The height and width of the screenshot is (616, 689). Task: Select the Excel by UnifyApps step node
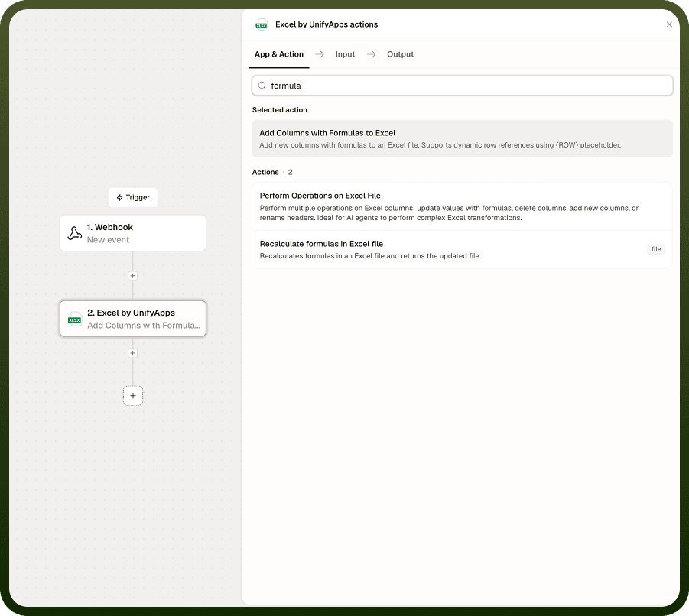(x=133, y=319)
